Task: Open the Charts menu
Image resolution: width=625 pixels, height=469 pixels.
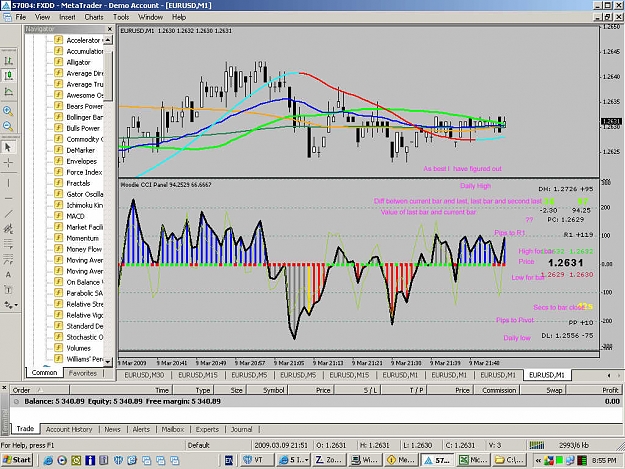Action: pyautogui.click(x=94, y=17)
